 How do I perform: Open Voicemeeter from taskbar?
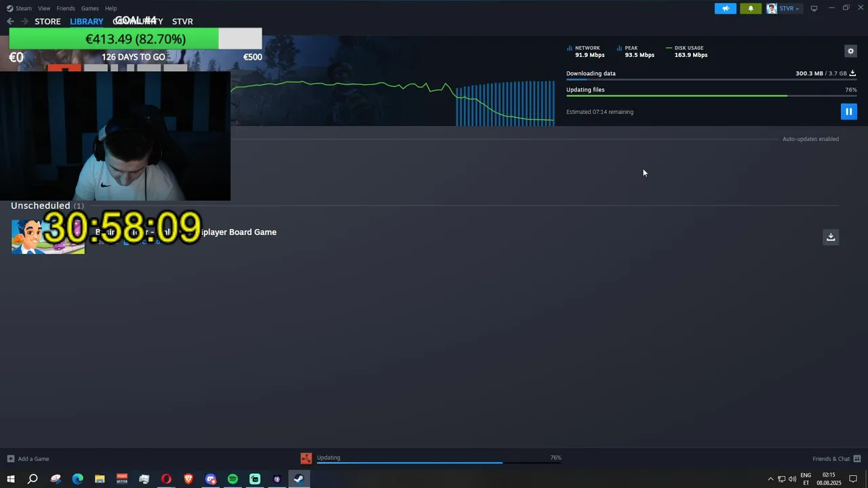122,479
